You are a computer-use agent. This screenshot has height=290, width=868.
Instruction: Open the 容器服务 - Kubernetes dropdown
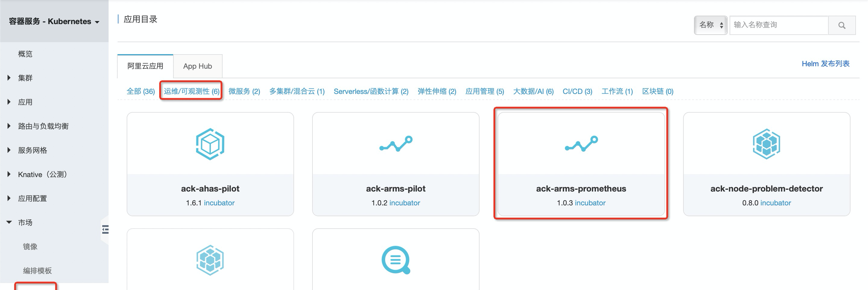click(x=54, y=21)
